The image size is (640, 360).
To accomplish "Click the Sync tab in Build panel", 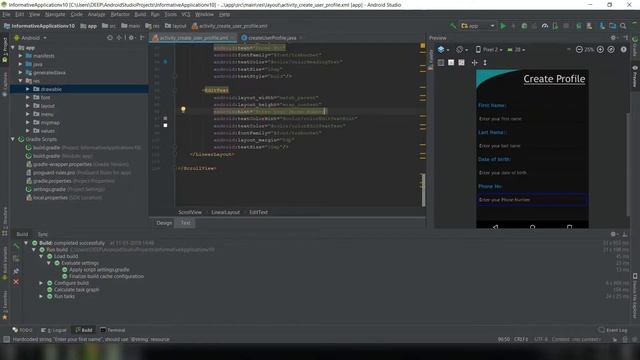I will tap(43, 234).
